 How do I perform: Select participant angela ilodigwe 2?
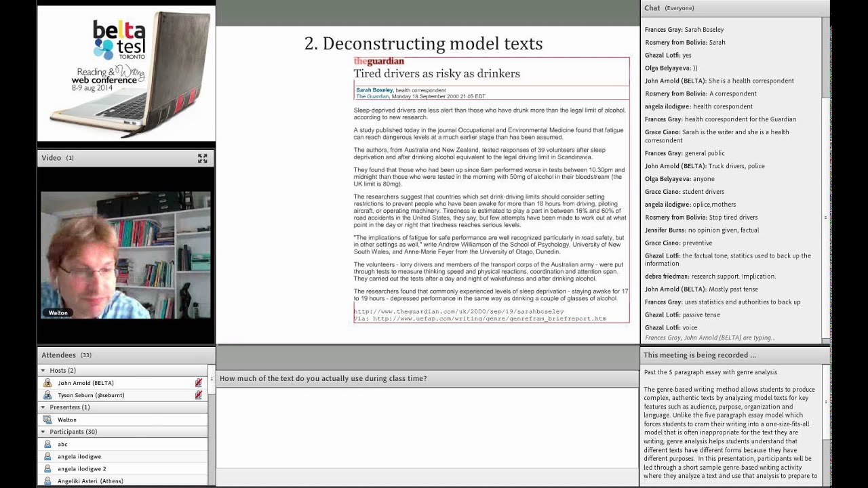pyautogui.click(x=123, y=468)
